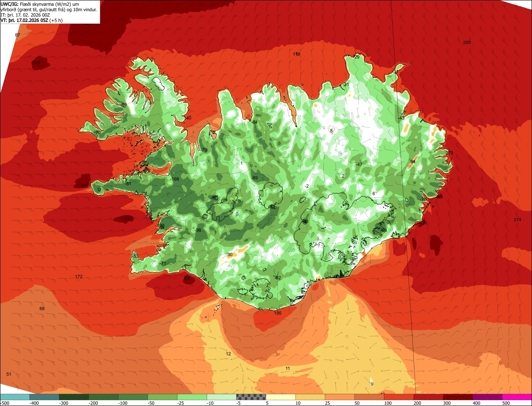The image size is (532, 406).
Task: Pick the light green -25 to -10 swatch
Action: pos(192,397)
